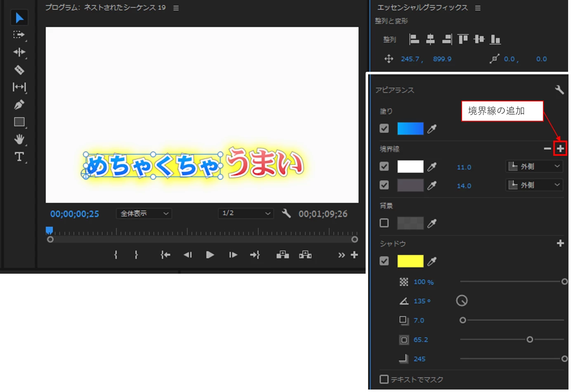571x392 pixels.
Task: Open Appearance wrench settings
Action: pos(559,89)
